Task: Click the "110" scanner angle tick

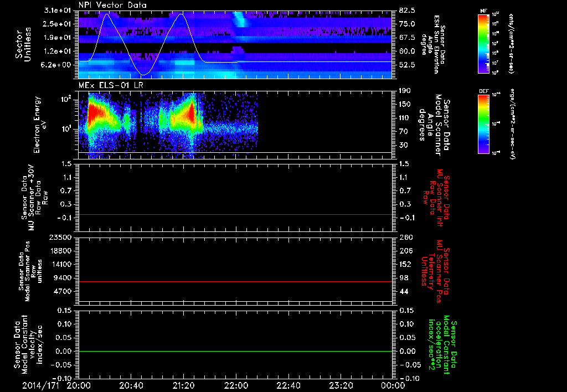Action: click(405, 118)
